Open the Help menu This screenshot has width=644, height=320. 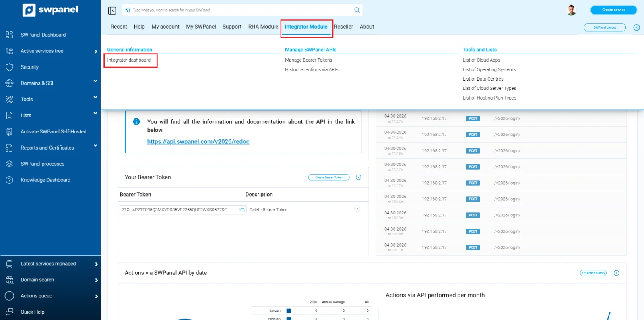tap(139, 27)
